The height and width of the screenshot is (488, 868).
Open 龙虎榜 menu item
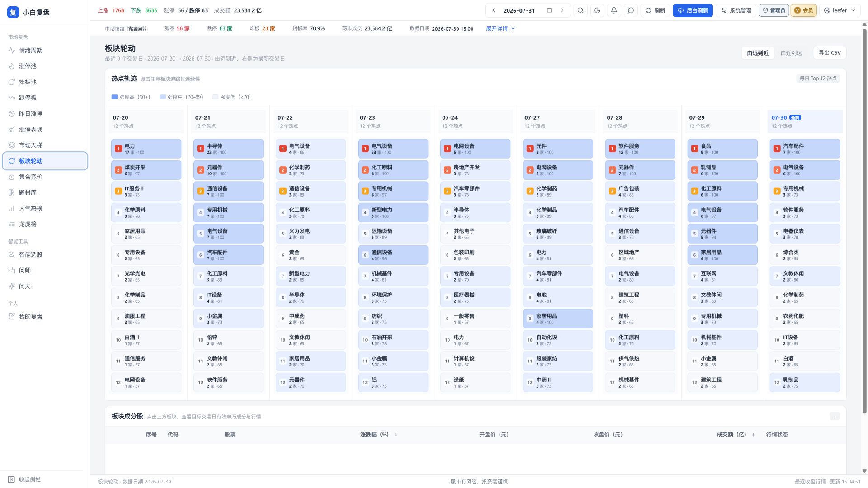45,224
